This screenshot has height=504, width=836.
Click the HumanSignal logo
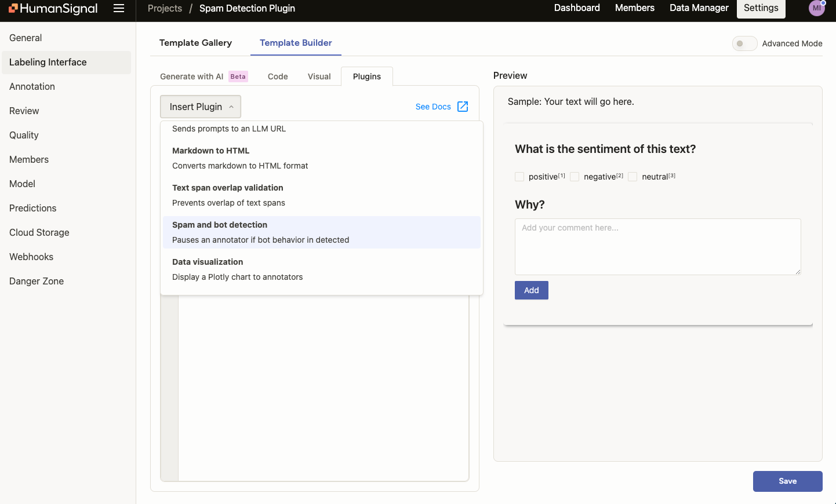tap(53, 9)
